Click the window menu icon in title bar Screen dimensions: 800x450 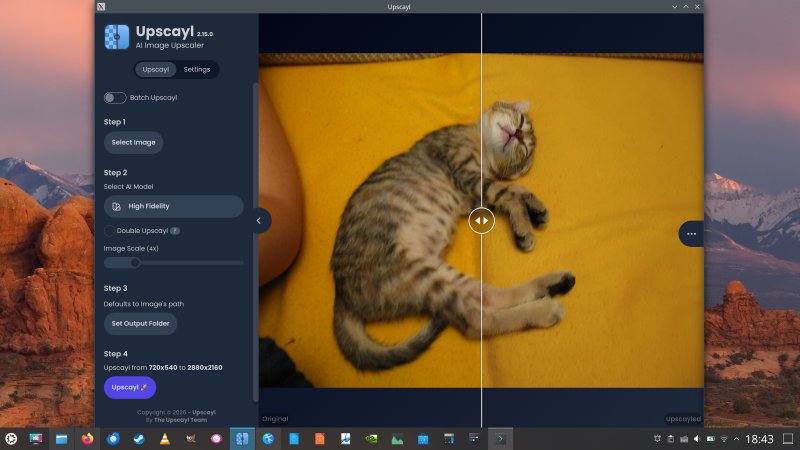[101, 7]
